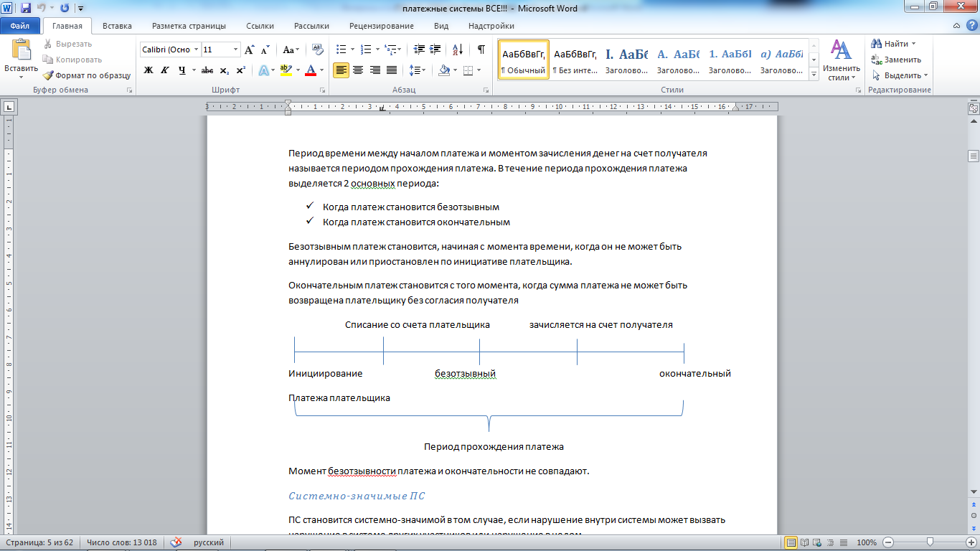Select Без инте... style in gallery
Screen dimensions: 980x551
point(575,60)
